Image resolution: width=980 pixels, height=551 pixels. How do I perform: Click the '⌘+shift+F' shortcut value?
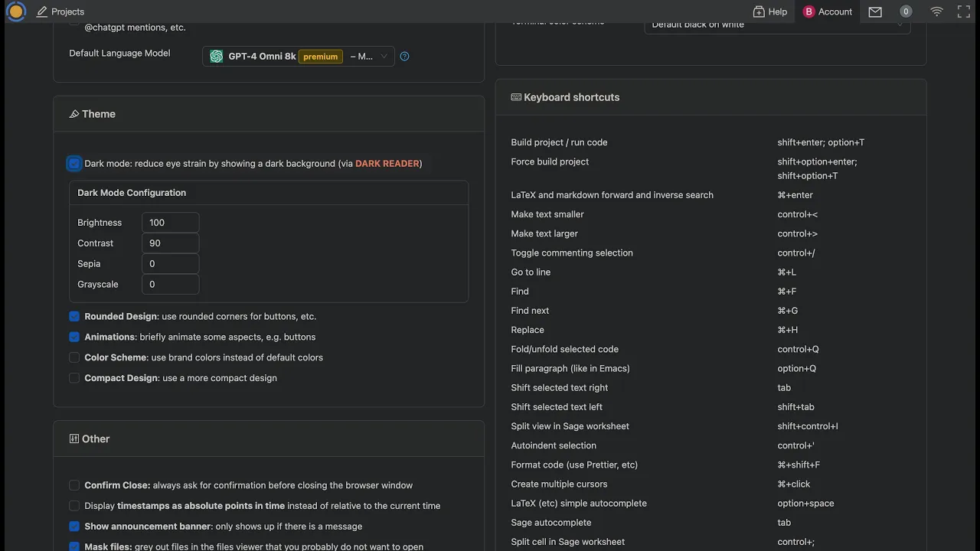[799, 465]
